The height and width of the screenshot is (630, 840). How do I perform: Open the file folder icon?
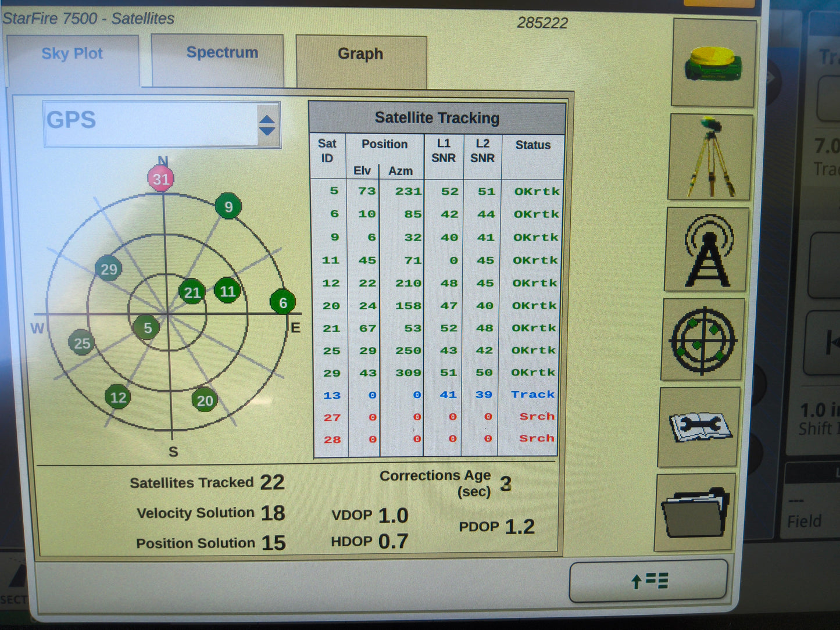click(696, 513)
